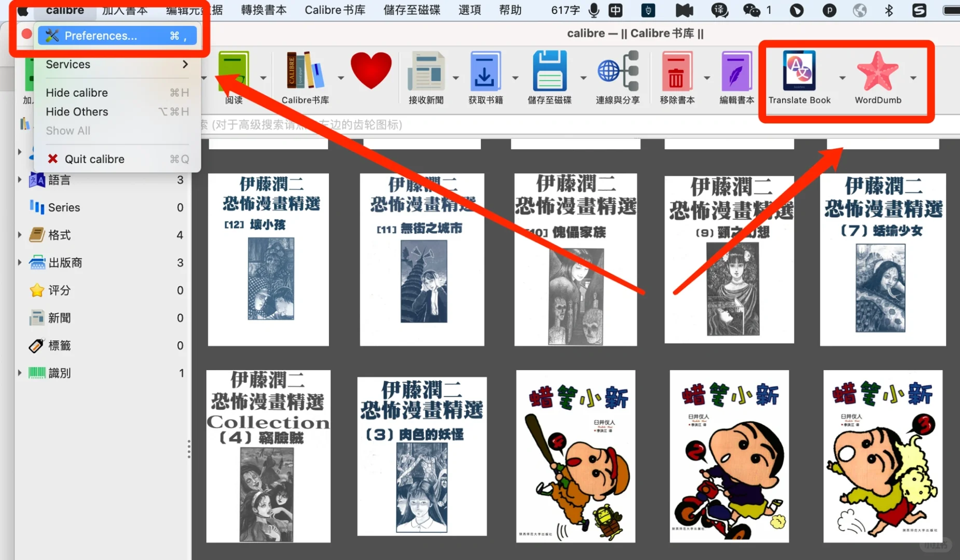Screen dimensions: 960x560
Task: Launch the Translate Book plugin
Action: [799, 72]
